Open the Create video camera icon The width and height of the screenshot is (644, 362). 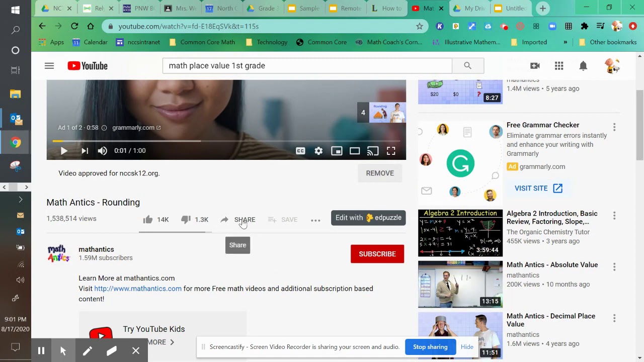[x=535, y=66]
